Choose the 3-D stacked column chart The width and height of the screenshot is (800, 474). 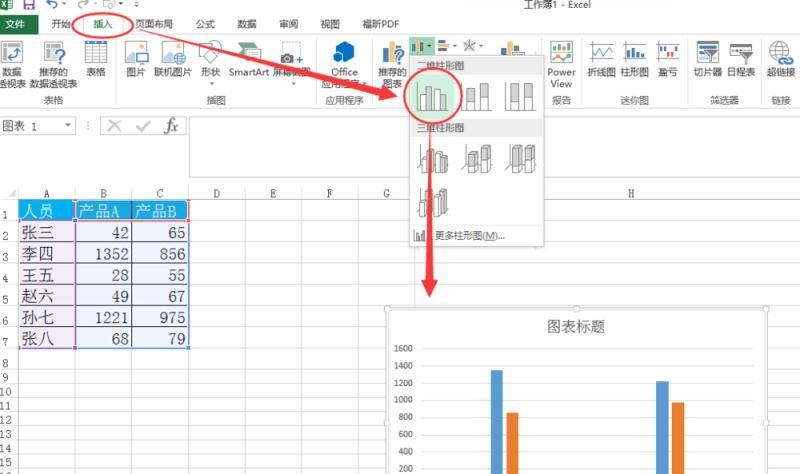point(477,159)
